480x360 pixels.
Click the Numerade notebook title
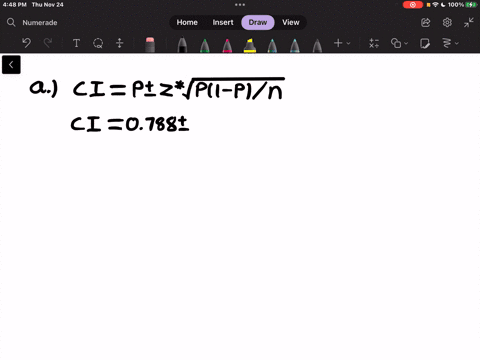[40, 23]
